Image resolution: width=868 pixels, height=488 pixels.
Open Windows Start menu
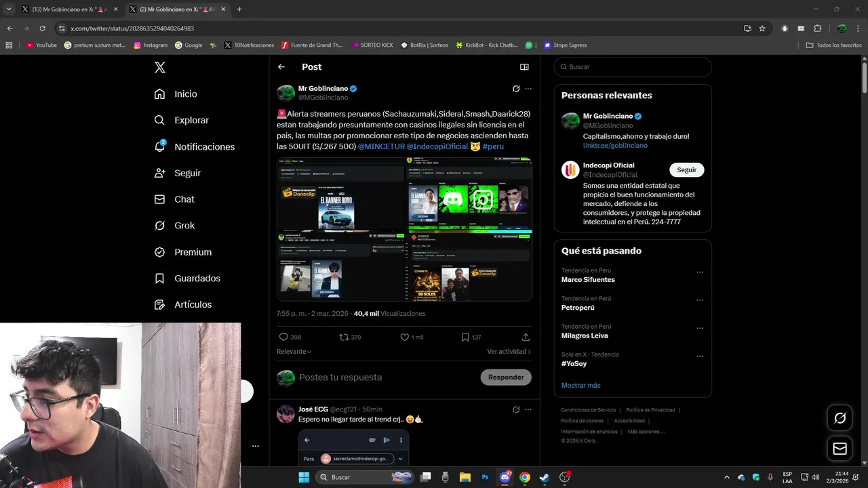303,477
